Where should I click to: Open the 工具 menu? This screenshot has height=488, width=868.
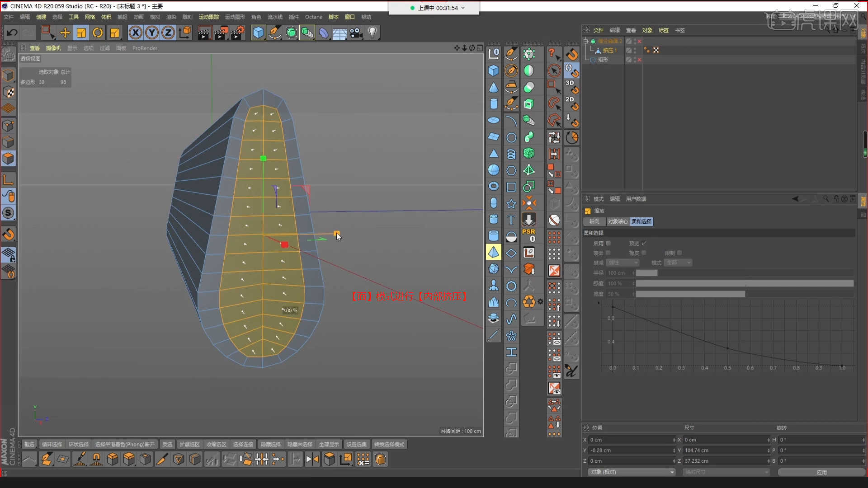click(x=73, y=17)
